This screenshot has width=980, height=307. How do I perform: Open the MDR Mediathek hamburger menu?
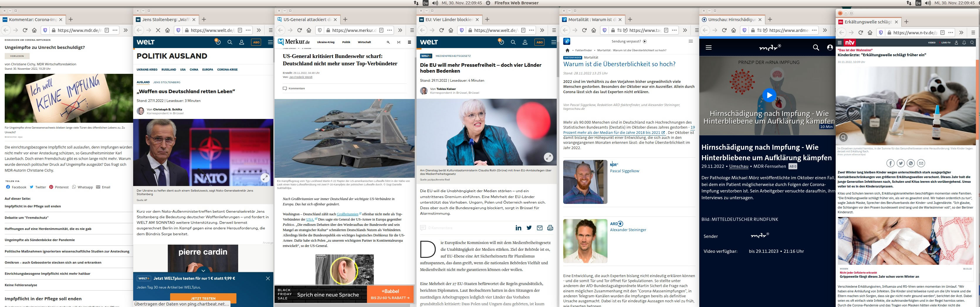[708, 47]
